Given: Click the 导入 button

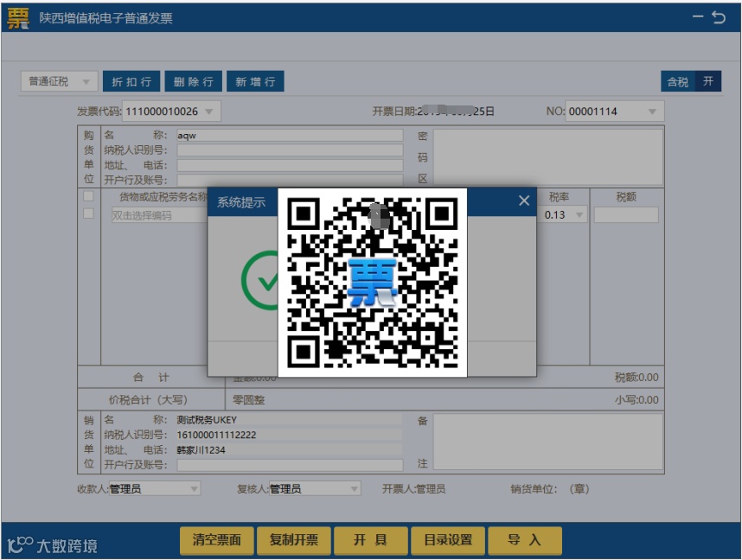Looking at the screenshot, I should pos(525,540).
